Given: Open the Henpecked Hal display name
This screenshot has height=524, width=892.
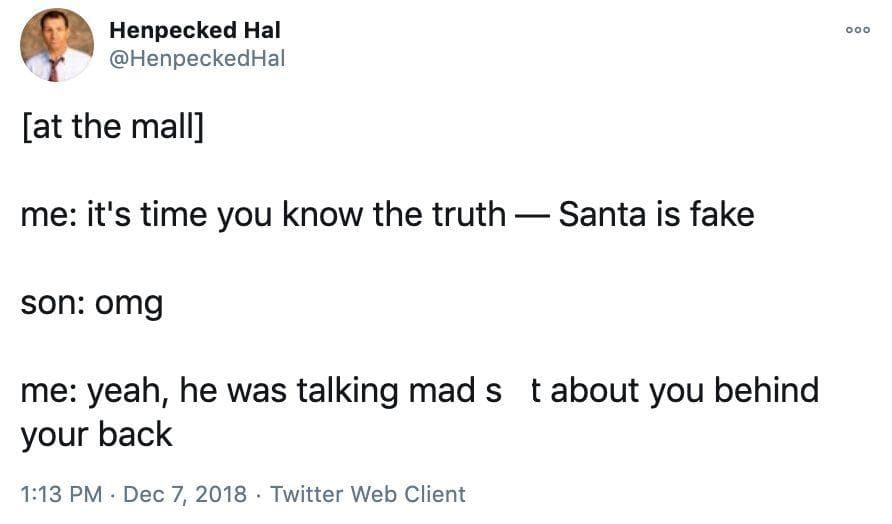Looking at the screenshot, I should pyautogui.click(x=195, y=31).
